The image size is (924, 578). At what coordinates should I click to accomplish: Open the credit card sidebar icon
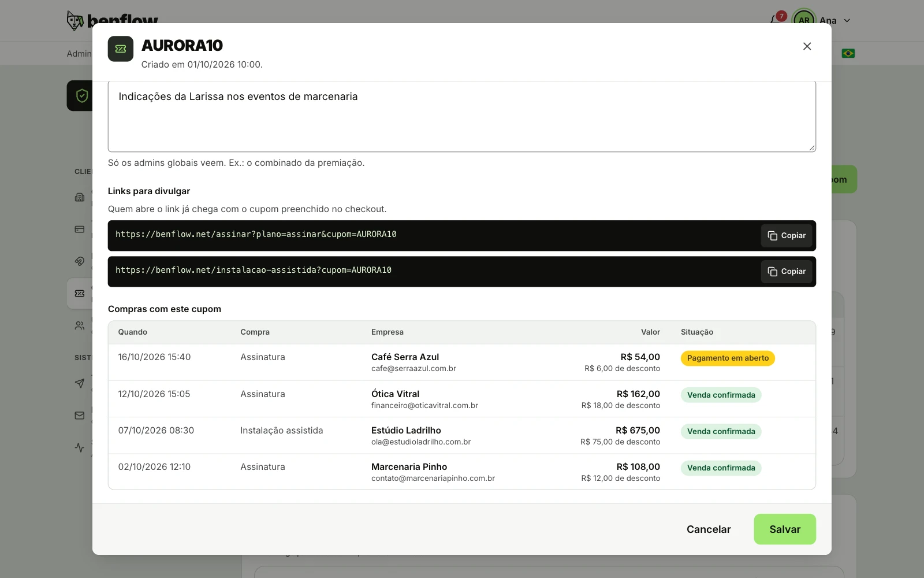[x=80, y=229]
